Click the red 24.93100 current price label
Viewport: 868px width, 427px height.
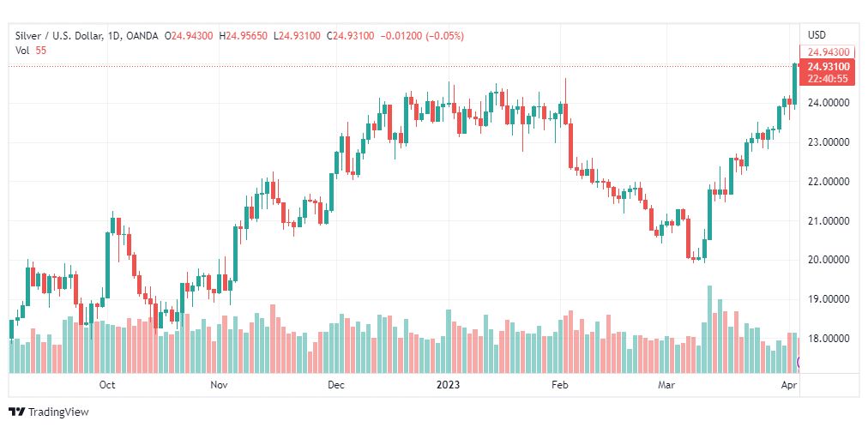coord(829,67)
